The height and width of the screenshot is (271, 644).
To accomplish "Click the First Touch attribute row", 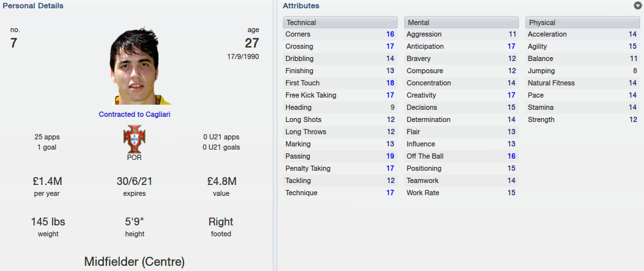I will click(340, 83).
